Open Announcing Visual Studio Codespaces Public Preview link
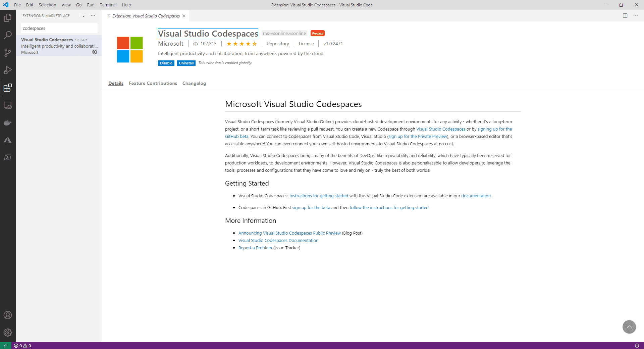 289,233
